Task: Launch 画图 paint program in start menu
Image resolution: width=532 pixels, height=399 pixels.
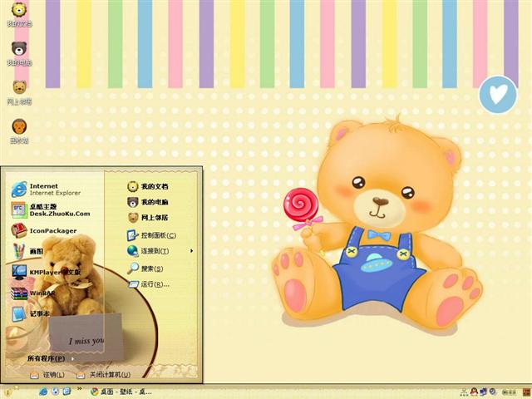Action: (x=27, y=251)
